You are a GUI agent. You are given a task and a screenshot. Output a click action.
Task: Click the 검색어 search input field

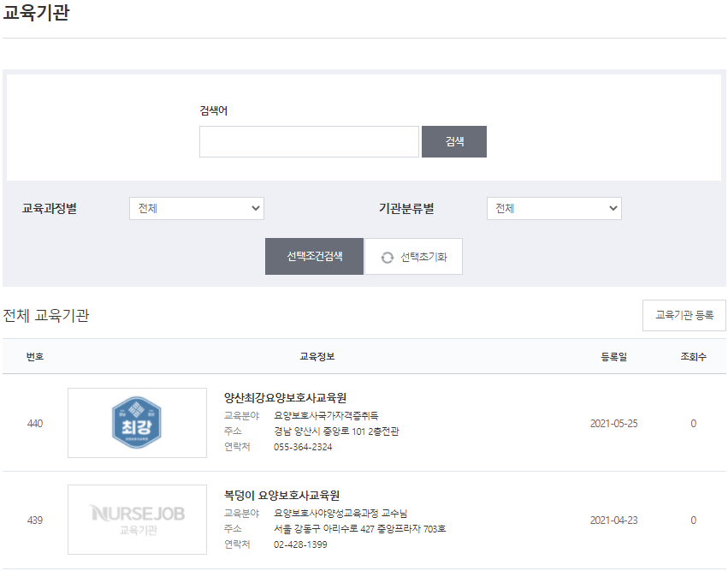[309, 142]
